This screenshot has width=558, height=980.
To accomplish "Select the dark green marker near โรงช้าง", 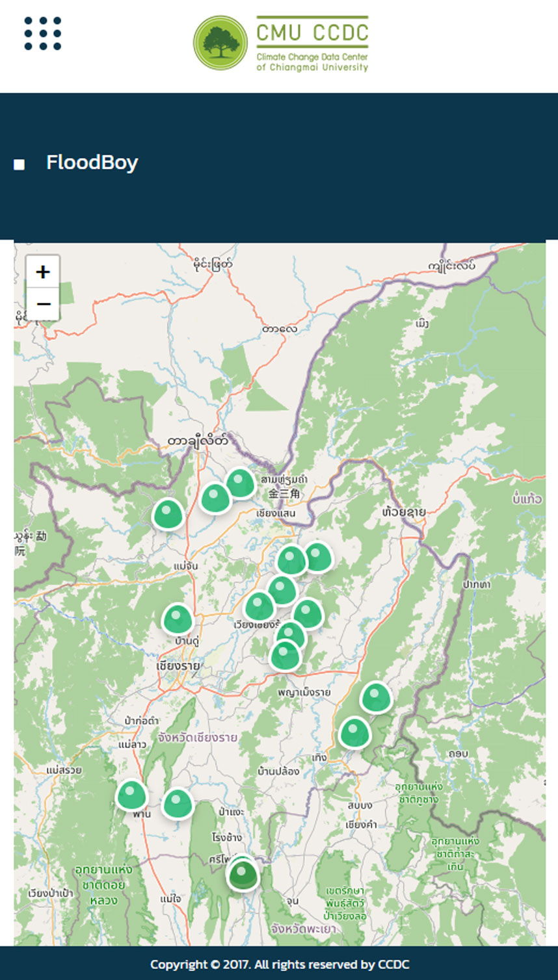I will 243,875.
